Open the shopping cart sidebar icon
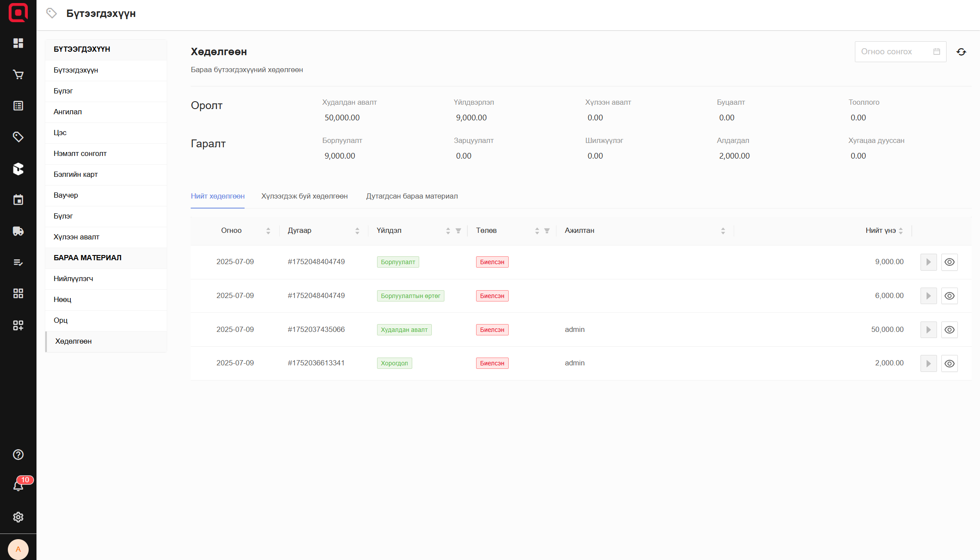 tap(18, 75)
